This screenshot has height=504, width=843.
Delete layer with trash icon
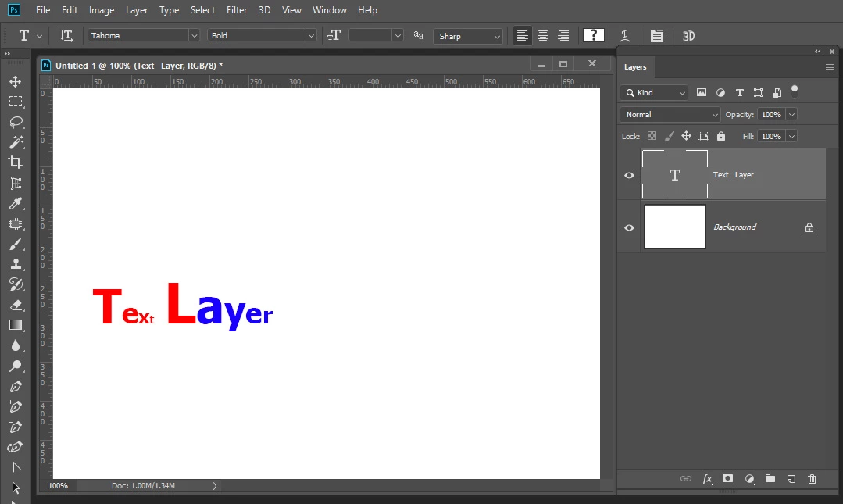[812, 479]
